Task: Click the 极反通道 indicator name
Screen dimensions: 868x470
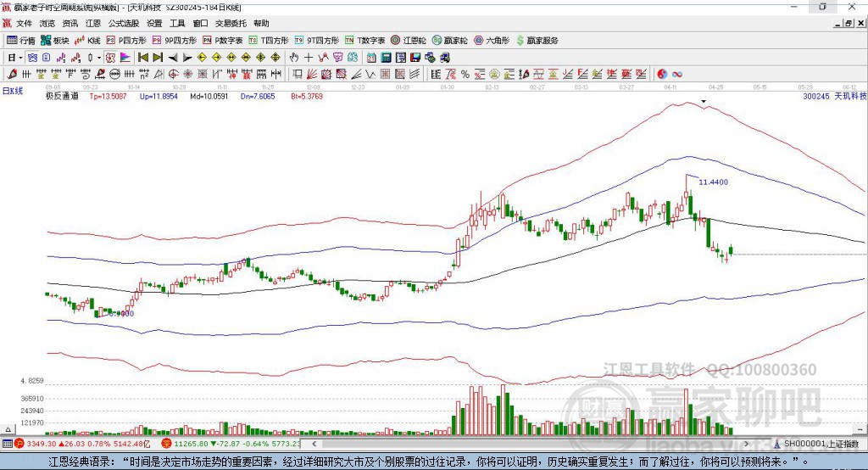Action: 62,97
